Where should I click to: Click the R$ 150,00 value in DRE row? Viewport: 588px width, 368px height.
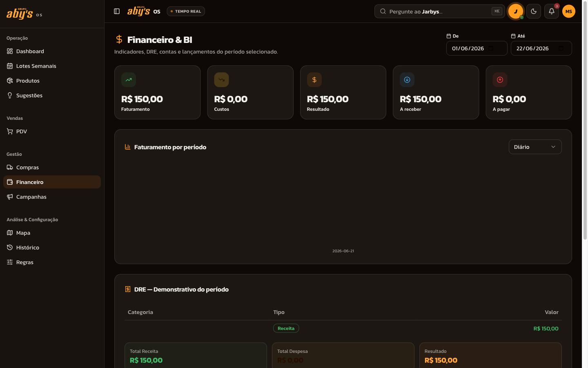(x=546, y=329)
